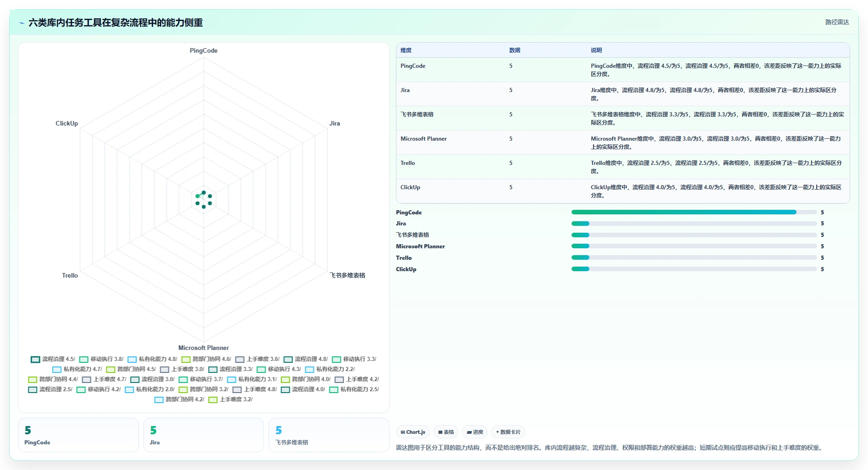Toggle legend series 上手难度 3.0/
Viewport: 868px width, 470px height.
[182, 369]
